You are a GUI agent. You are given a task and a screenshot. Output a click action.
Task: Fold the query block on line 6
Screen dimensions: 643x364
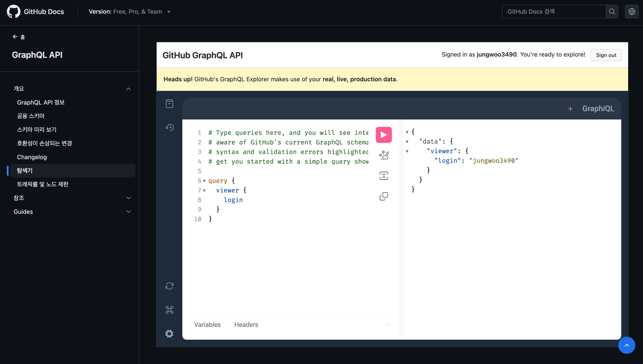tap(204, 181)
